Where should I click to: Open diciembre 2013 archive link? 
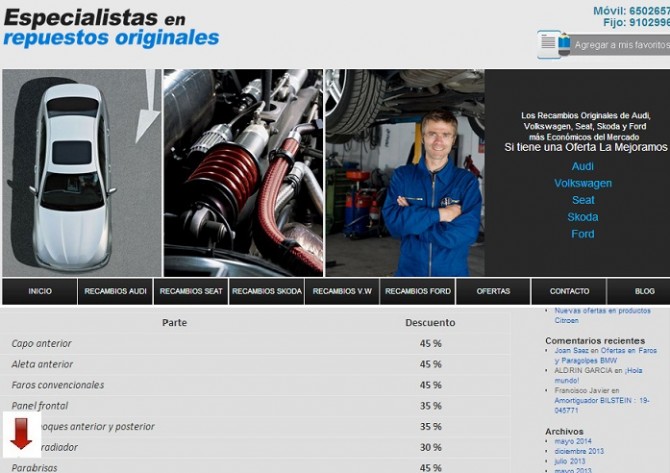tap(579, 451)
